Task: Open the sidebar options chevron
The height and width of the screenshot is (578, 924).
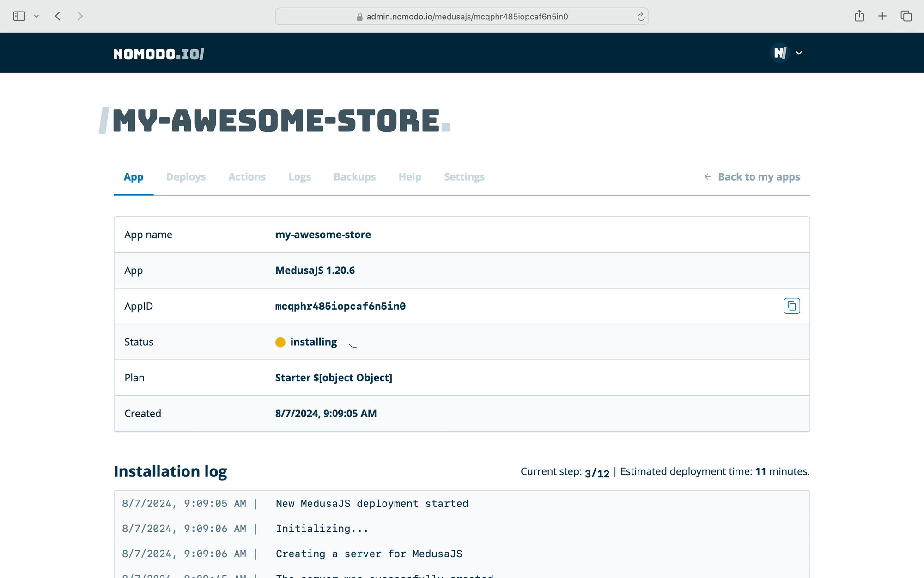Action: click(36, 16)
